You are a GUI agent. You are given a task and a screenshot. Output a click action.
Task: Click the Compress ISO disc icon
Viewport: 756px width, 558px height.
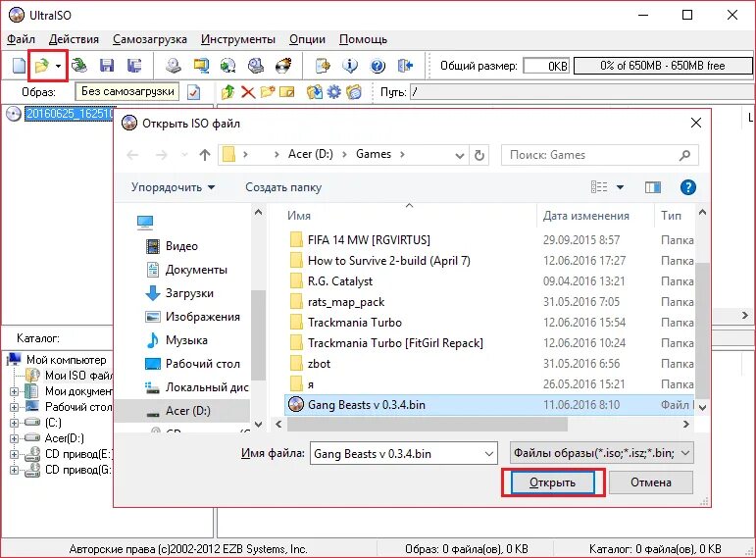pos(228,65)
